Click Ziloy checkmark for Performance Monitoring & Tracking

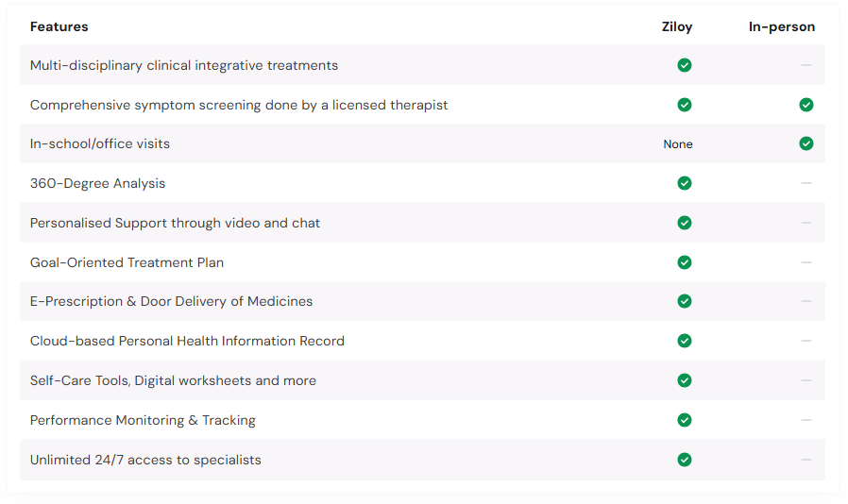(x=685, y=420)
